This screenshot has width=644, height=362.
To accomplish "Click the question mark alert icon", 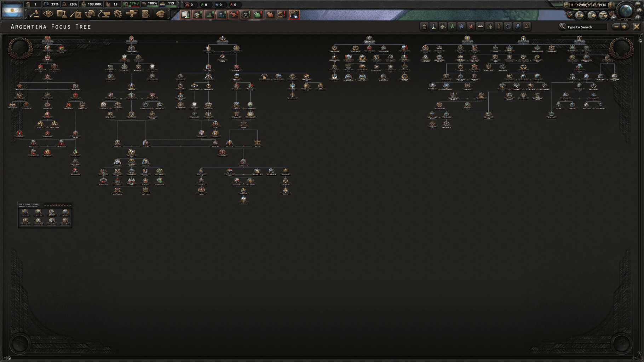I will (246, 14).
